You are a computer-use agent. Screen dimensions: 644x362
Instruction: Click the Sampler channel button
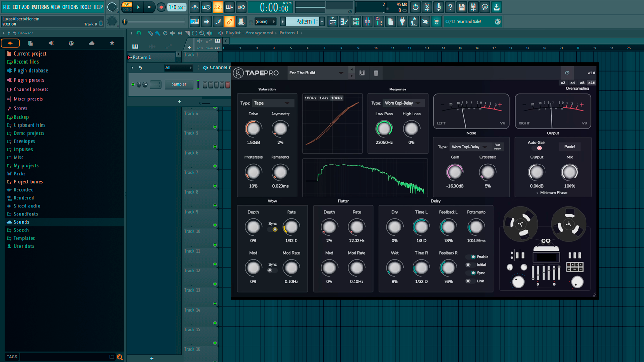179,84
